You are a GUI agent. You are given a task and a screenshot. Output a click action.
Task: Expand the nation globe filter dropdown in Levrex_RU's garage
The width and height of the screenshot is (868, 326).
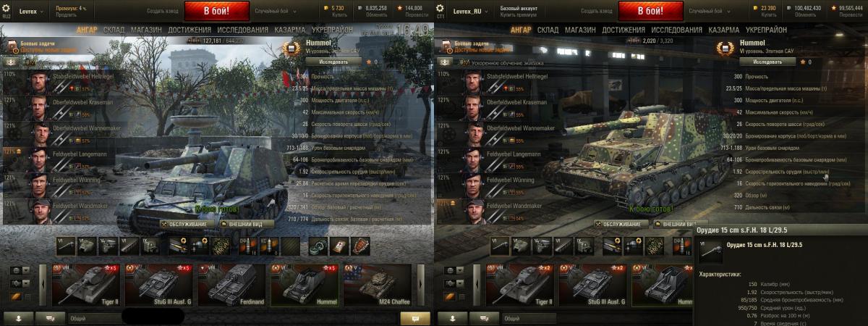[454, 271]
